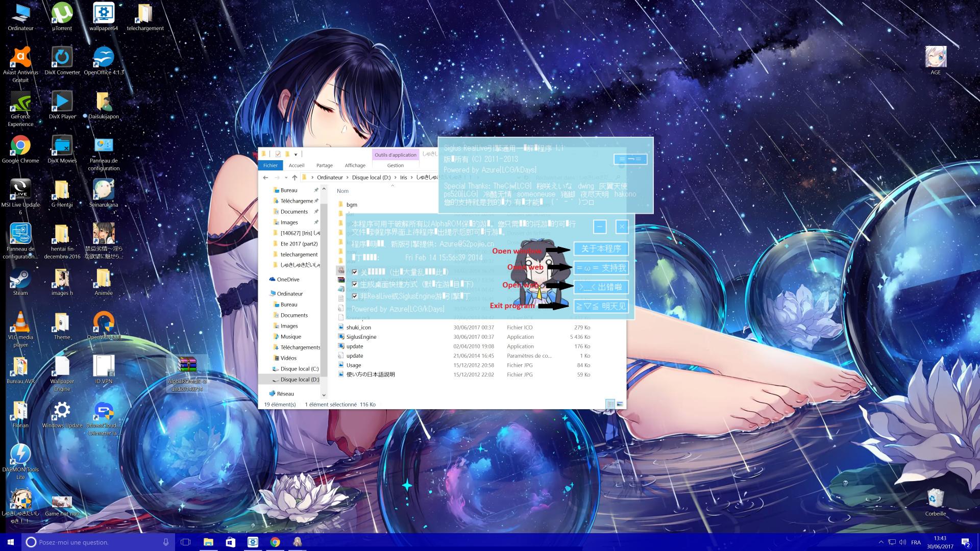Expand the chevron after Disque local (D:) breadcrumb
This screenshot has width=980, height=551.
tap(395, 178)
